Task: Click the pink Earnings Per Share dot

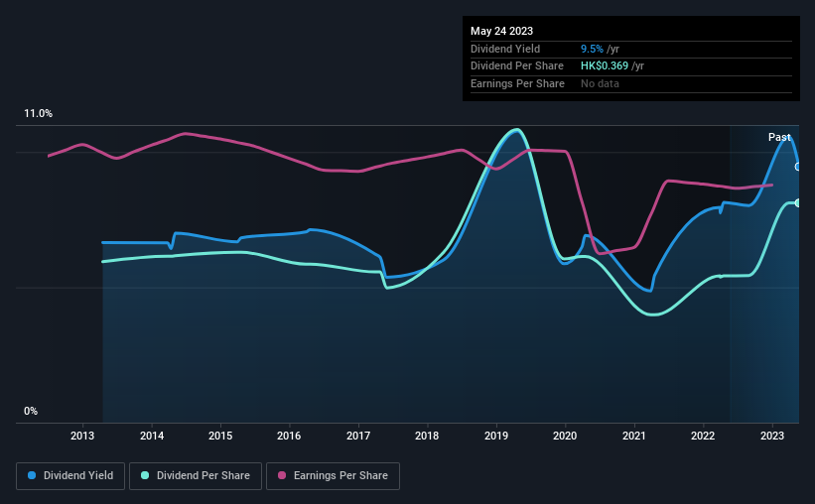Action: pyautogui.click(x=282, y=475)
